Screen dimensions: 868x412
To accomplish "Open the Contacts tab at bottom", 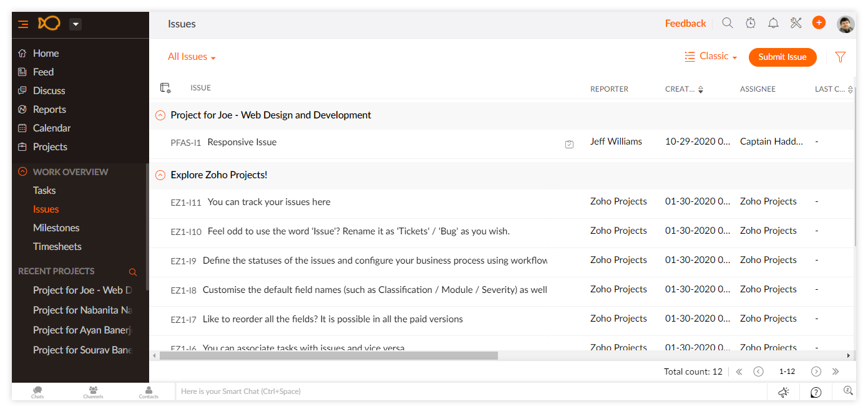I will click(x=149, y=392).
